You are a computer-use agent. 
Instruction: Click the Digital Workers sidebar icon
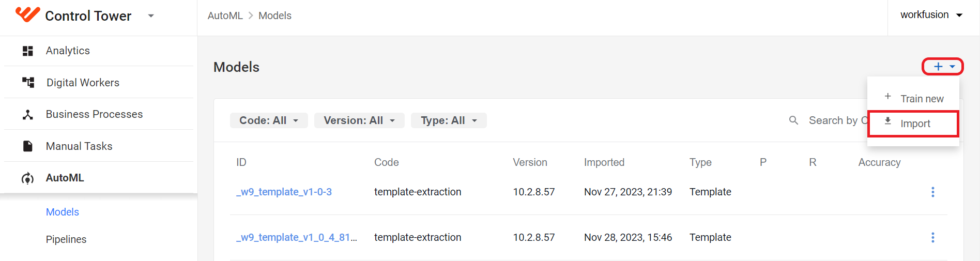(28, 82)
